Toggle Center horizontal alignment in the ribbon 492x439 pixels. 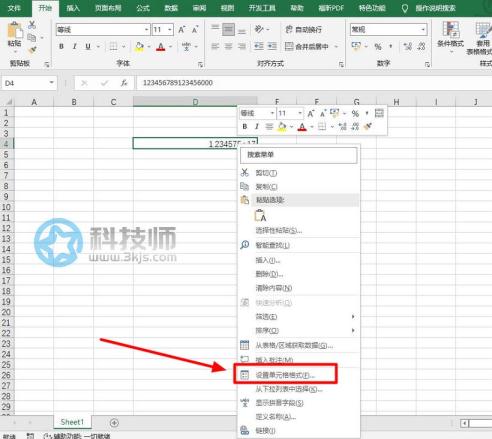[x=228, y=46]
